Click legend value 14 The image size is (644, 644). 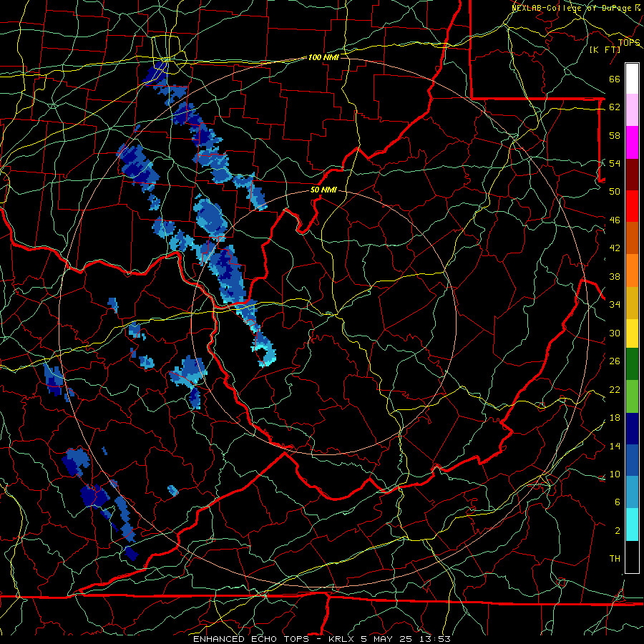(x=615, y=446)
